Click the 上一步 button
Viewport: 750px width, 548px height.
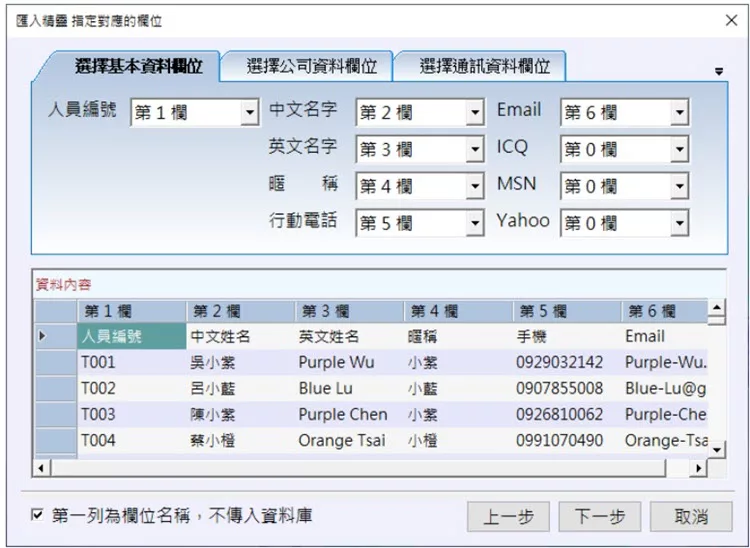pos(508,516)
